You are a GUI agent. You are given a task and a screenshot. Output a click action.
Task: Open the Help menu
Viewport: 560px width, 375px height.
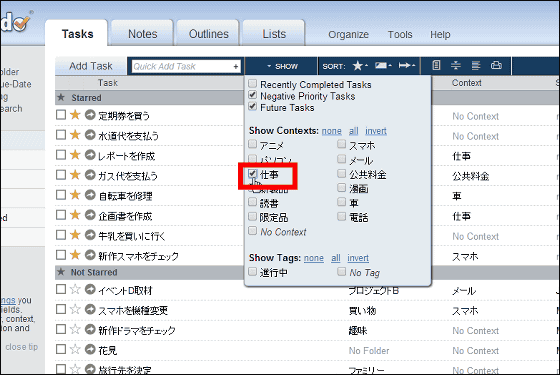(440, 35)
